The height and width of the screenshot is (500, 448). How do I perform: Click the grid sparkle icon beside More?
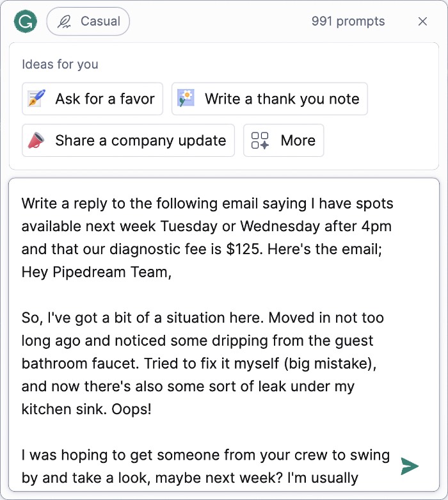point(260,140)
